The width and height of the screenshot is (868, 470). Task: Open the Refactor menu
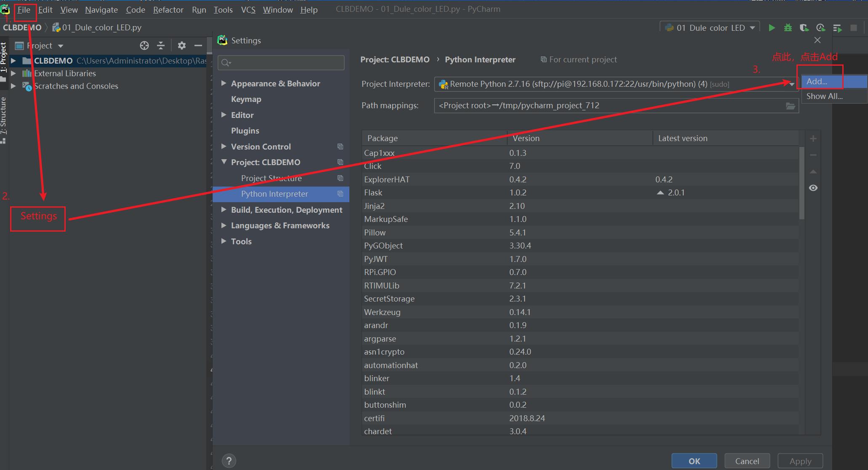click(168, 10)
